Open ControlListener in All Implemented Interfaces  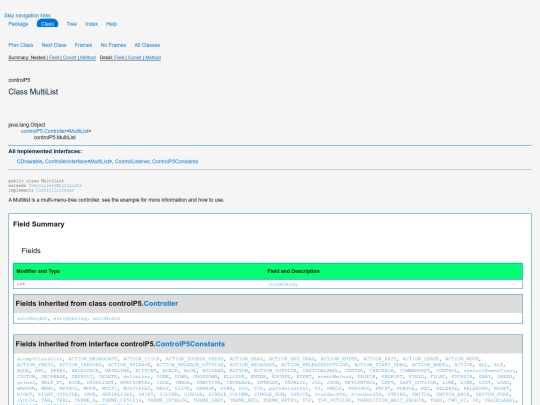[132, 162]
